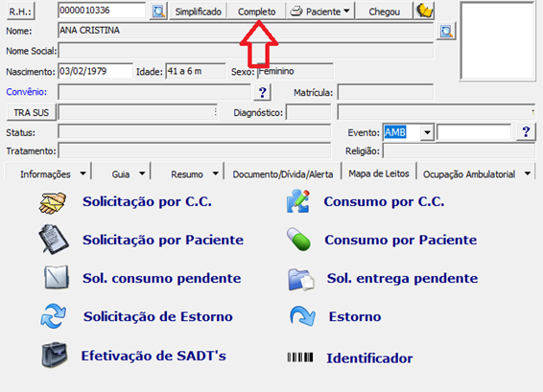Click the Identificador barcode icon
Screen dimensions: 543x392
pyautogui.click(x=300, y=357)
